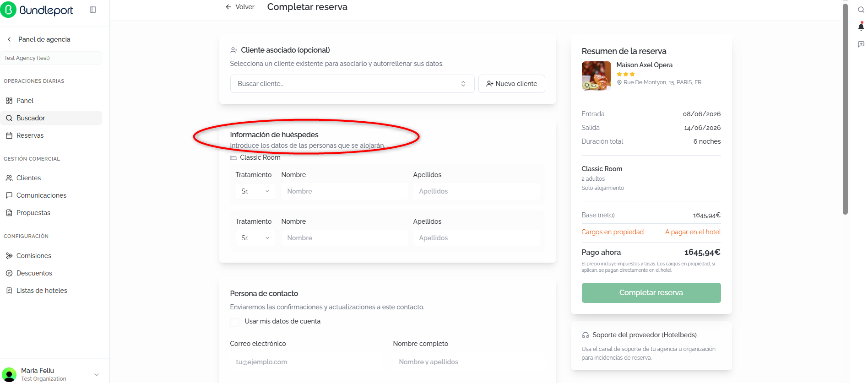Image resolution: width=868 pixels, height=383 pixels.
Task: Focus the second guest Apellidos field
Action: [476, 238]
